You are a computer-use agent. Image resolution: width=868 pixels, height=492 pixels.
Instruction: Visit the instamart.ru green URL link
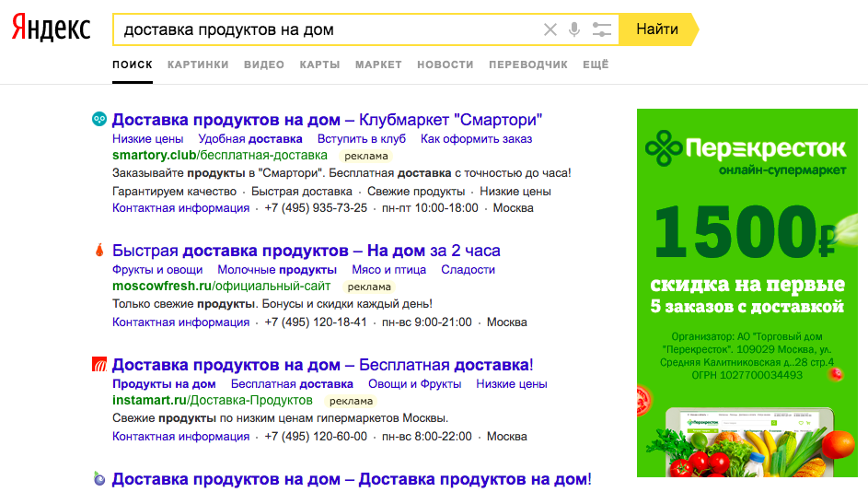coord(149,401)
